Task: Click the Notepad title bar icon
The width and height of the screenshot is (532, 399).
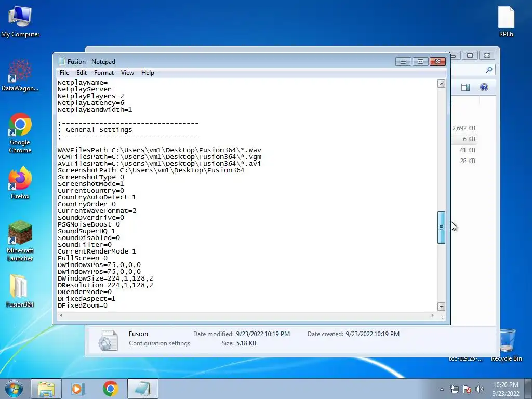Action: click(x=61, y=61)
